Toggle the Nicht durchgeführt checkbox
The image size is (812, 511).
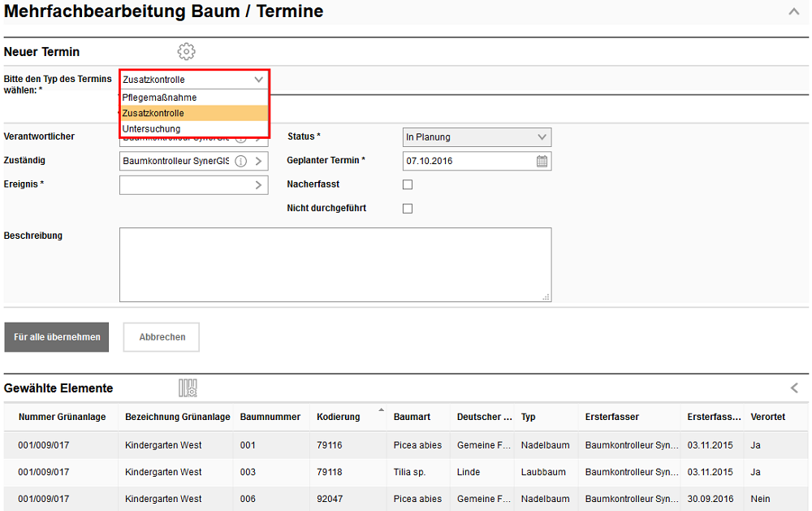408,208
